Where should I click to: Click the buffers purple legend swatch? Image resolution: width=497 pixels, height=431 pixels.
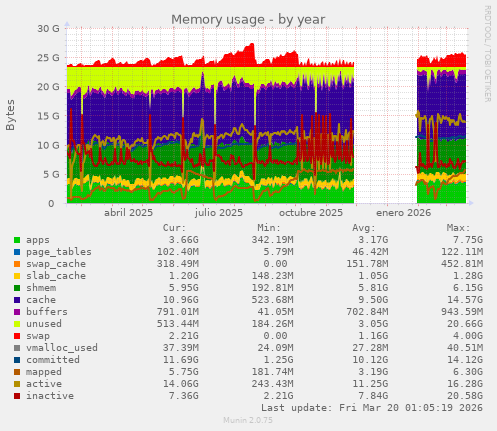click(x=17, y=312)
